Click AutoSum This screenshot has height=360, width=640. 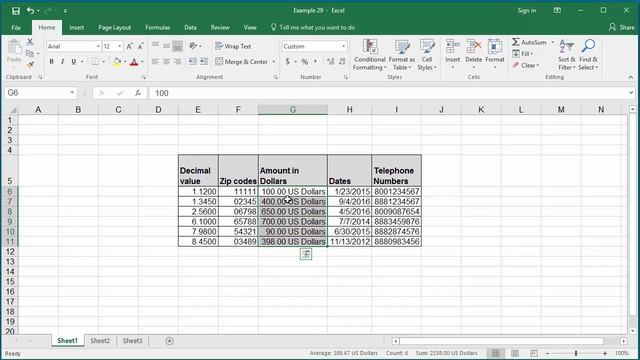coord(530,42)
